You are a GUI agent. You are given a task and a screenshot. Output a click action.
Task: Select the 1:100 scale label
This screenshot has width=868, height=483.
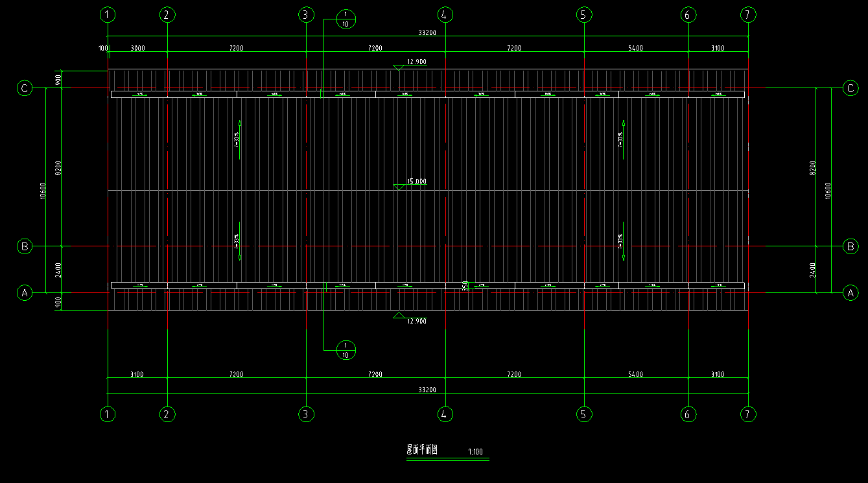(x=475, y=452)
